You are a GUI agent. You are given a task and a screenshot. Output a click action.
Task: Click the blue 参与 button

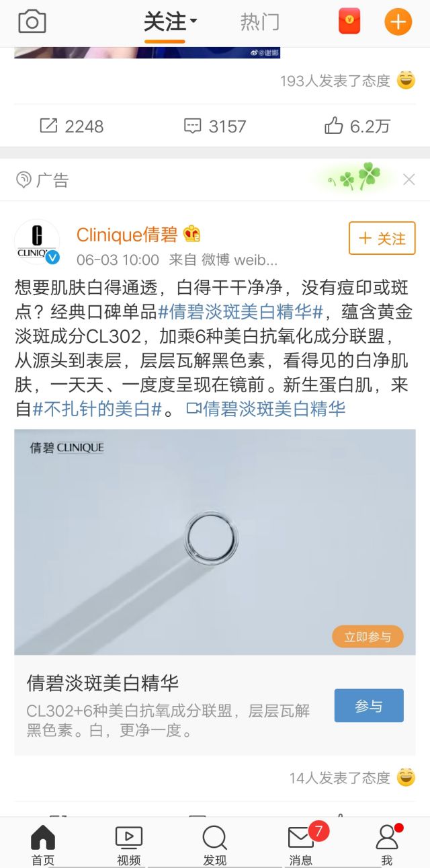(369, 706)
